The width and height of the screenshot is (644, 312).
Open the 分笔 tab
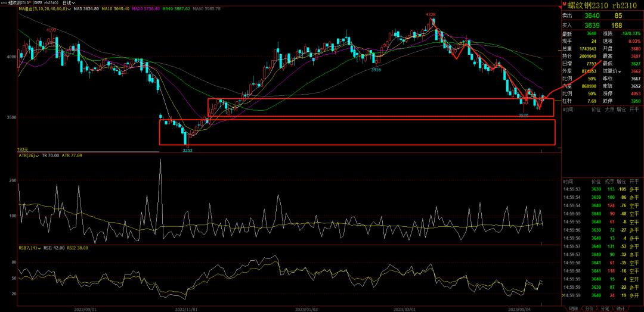pyautogui.click(x=605, y=308)
